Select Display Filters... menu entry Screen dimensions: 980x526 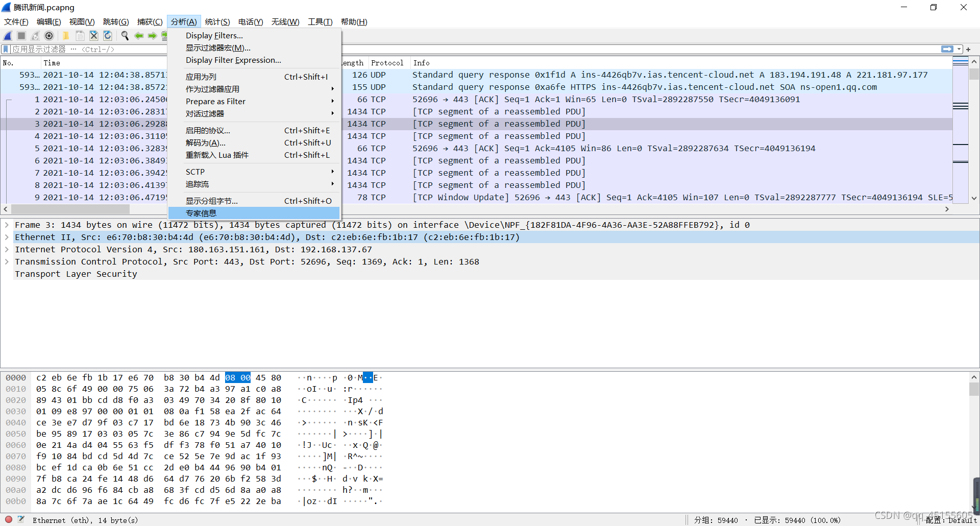(254, 36)
